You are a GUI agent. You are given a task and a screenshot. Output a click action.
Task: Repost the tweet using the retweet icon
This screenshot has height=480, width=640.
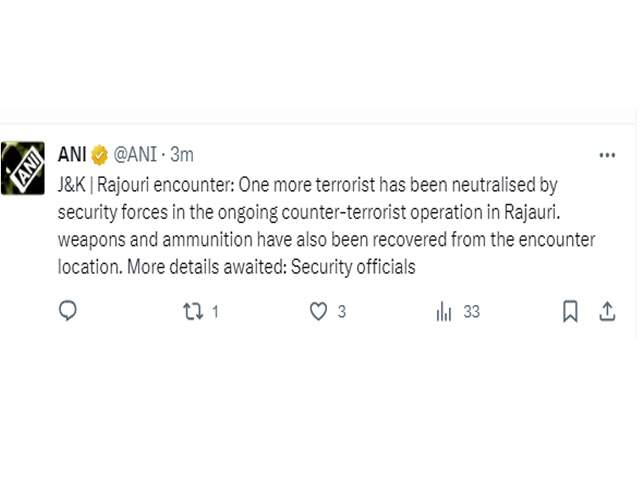point(193,311)
